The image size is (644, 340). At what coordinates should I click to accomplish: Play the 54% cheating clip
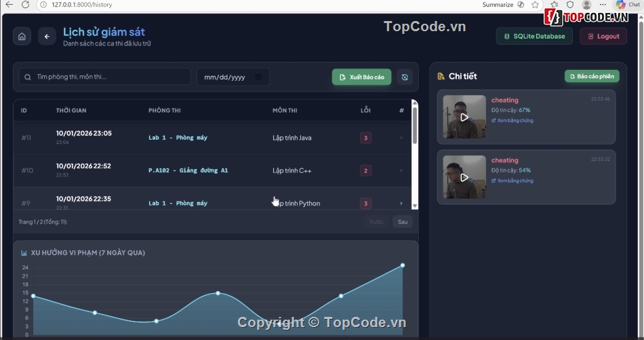click(464, 177)
